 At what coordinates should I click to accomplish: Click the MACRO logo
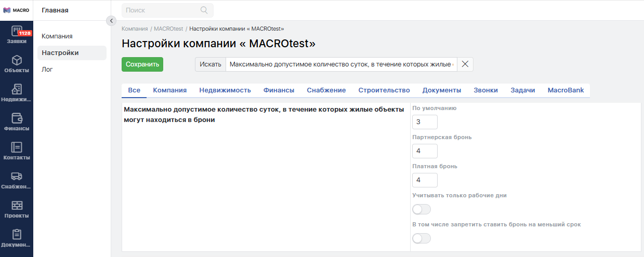[16, 10]
